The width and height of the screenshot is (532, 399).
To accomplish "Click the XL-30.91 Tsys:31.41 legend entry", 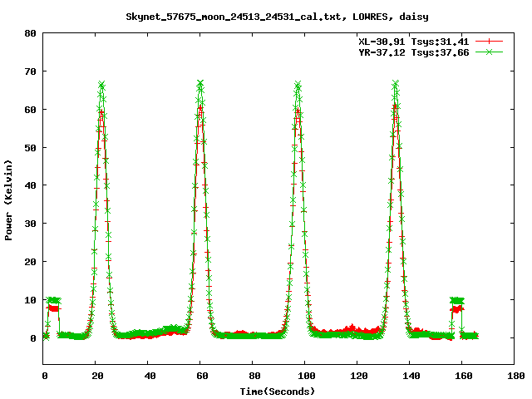I will coord(414,42).
